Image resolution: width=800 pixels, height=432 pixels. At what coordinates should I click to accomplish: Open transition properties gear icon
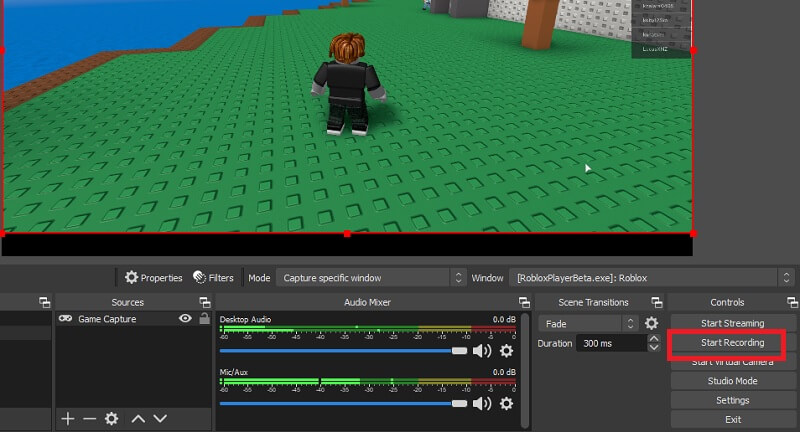[652, 323]
